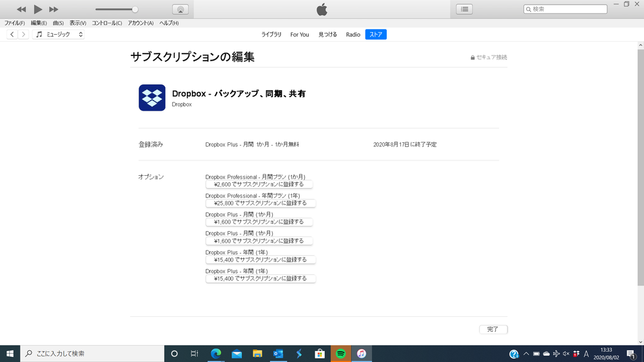The image size is (644, 362).
Task: Skip forward with fast-forward icon
Action: click(x=54, y=9)
